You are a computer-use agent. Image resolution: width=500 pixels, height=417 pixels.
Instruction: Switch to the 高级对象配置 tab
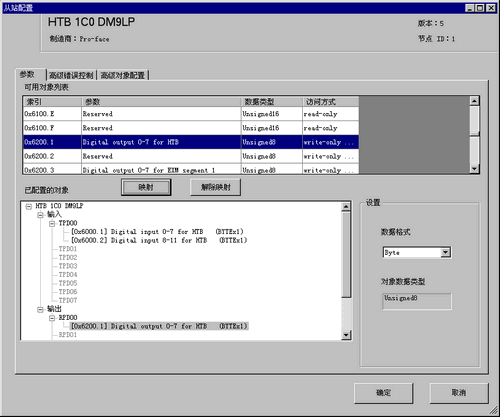pyautogui.click(x=123, y=75)
